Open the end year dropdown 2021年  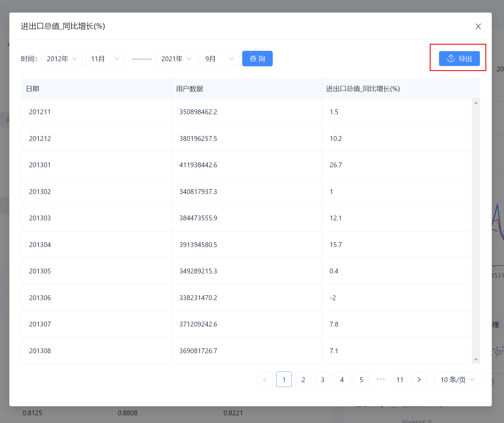[x=176, y=59]
